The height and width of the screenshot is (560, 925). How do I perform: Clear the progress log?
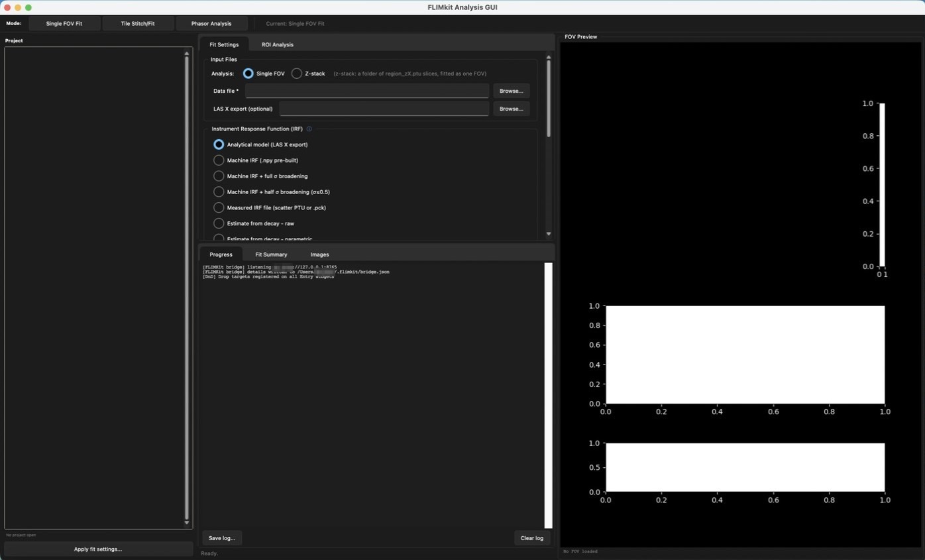pos(532,538)
